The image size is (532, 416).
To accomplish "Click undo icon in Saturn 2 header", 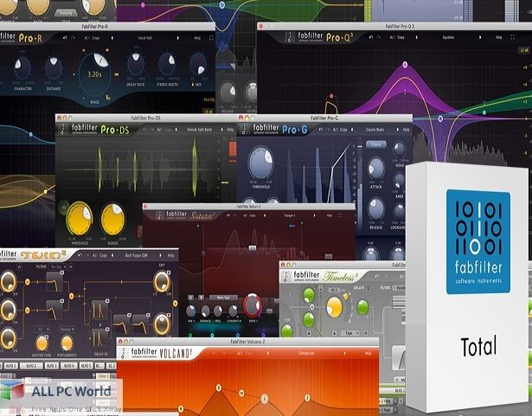I will click(x=228, y=215).
